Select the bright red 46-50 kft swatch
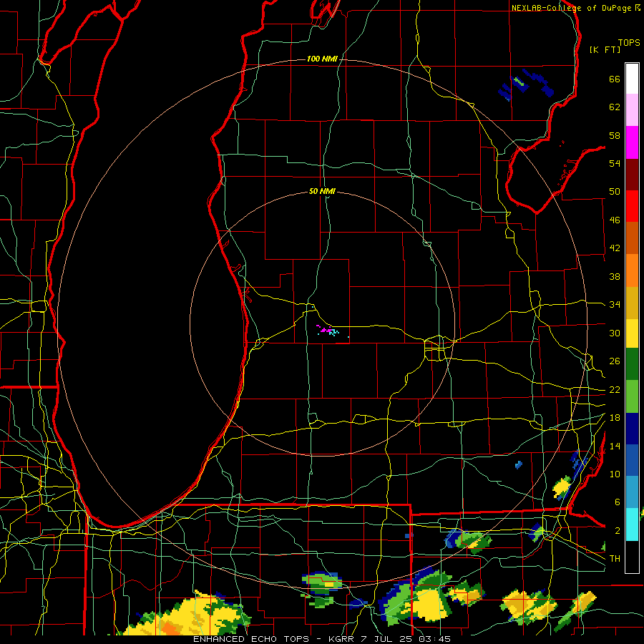 tap(632, 206)
